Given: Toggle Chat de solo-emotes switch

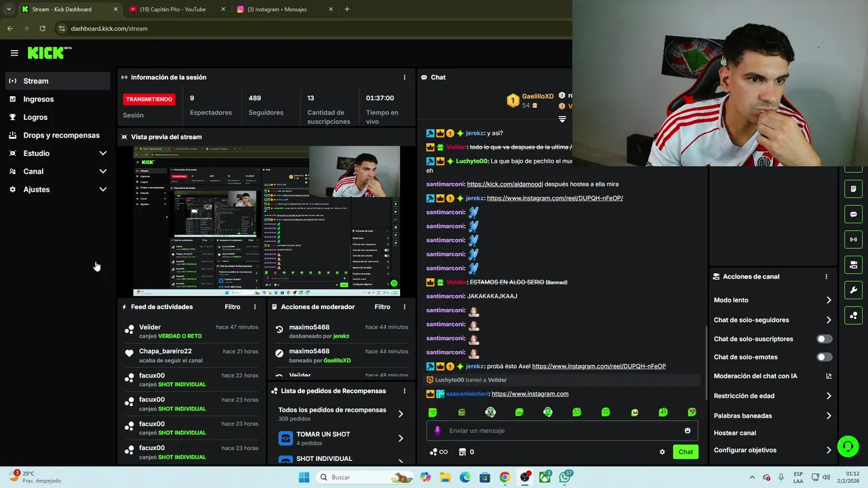Looking at the screenshot, I should 824,357.
